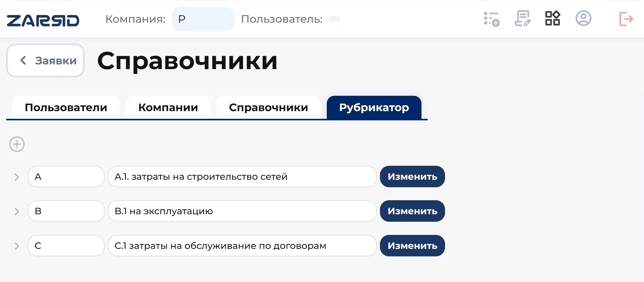The height and width of the screenshot is (282, 644).
Task: Click the company selector field showing P
Action: pos(203,19)
